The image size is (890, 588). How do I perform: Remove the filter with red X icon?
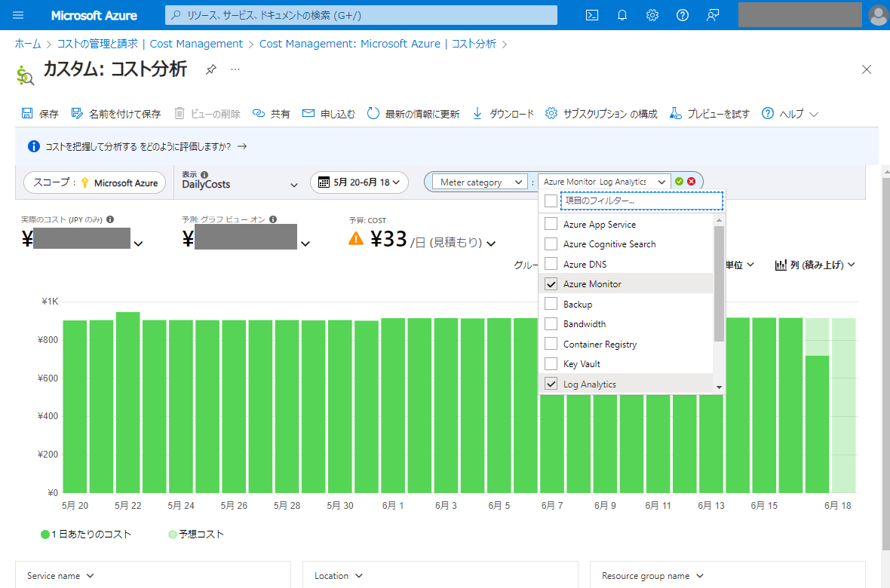[692, 182]
